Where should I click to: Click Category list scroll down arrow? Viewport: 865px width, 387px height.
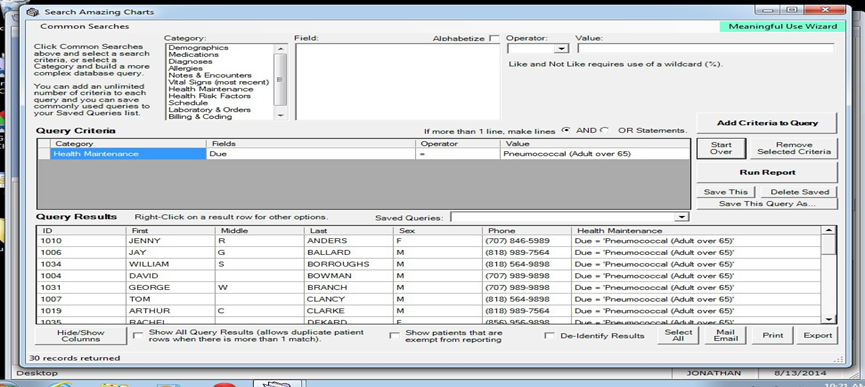click(x=280, y=115)
